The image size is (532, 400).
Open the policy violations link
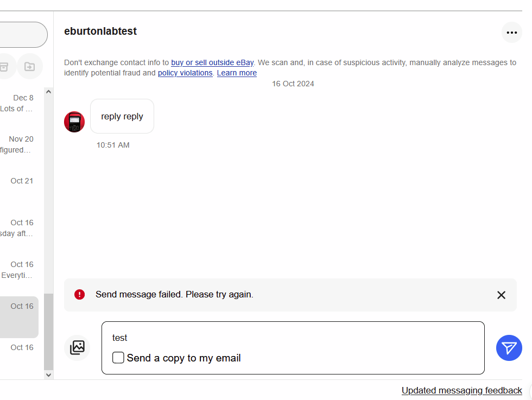coord(185,73)
